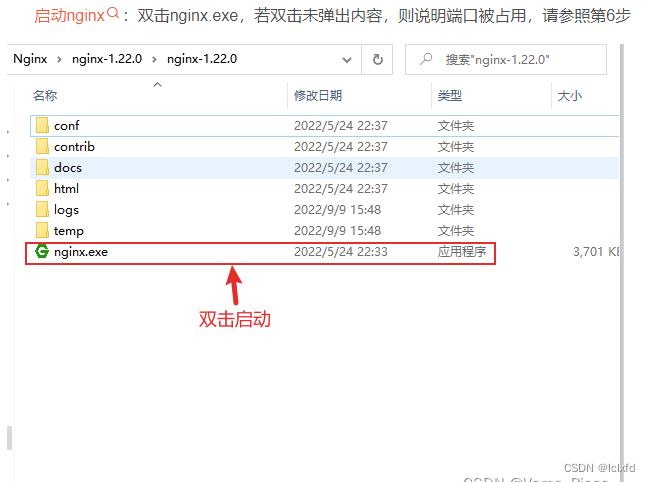Click the temp folder icon

pyautogui.click(x=42, y=230)
